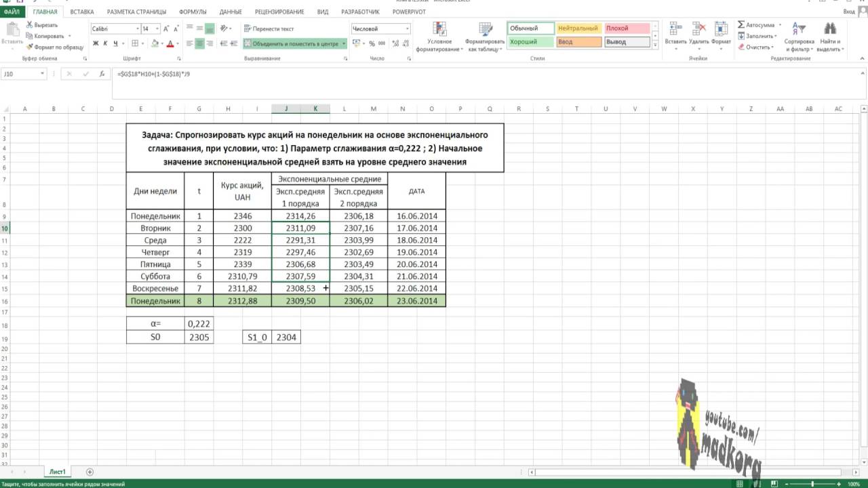Open Conditional Formatting (Условное форматирование)
Image resolution: width=868 pixels, height=488 pixels.
[x=439, y=37]
